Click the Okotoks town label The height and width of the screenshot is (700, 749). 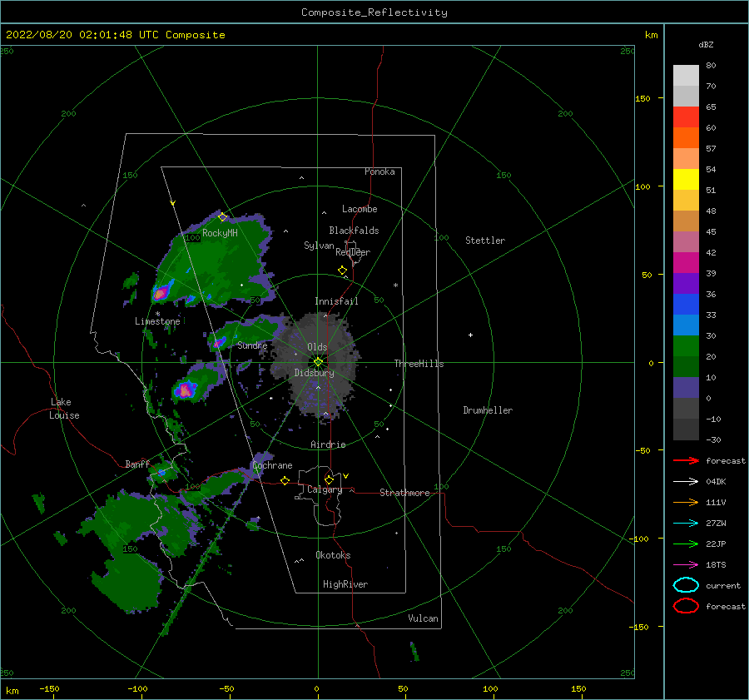333,555
